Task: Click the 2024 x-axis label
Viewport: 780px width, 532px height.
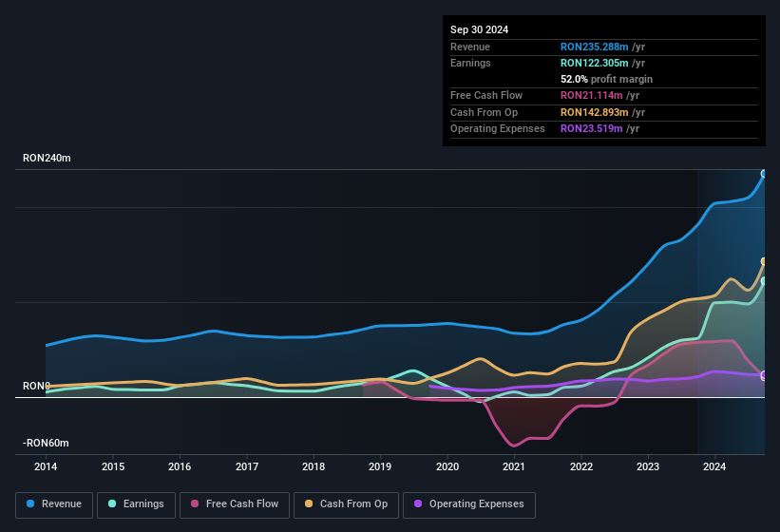Action: click(714, 466)
